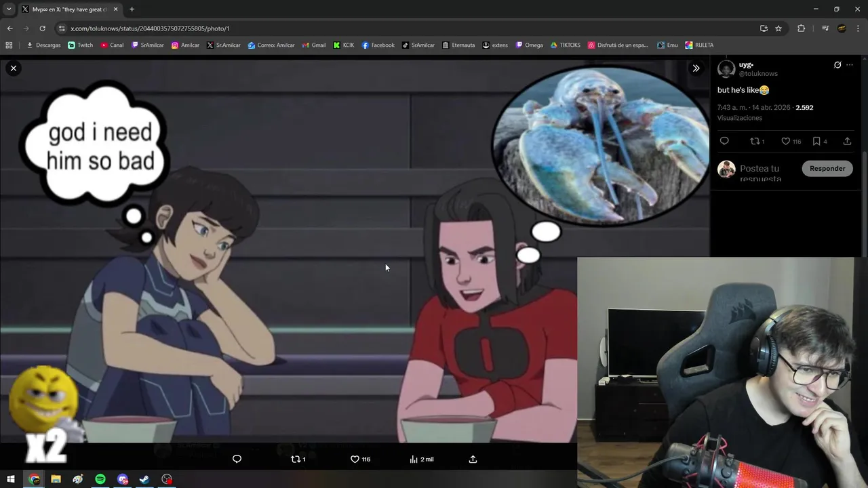The height and width of the screenshot is (488, 868).
Task: Open the Instagram Amilcar bookmark
Action: click(x=185, y=45)
